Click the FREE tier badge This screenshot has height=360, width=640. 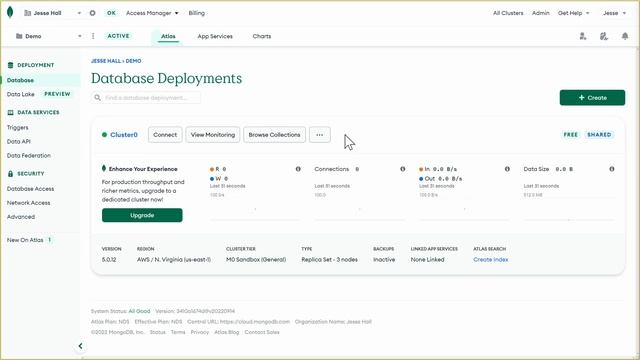571,135
